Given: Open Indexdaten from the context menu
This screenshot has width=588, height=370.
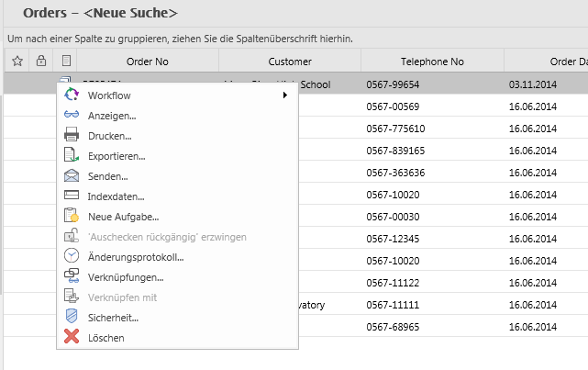Looking at the screenshot, I should coord(116,196).
